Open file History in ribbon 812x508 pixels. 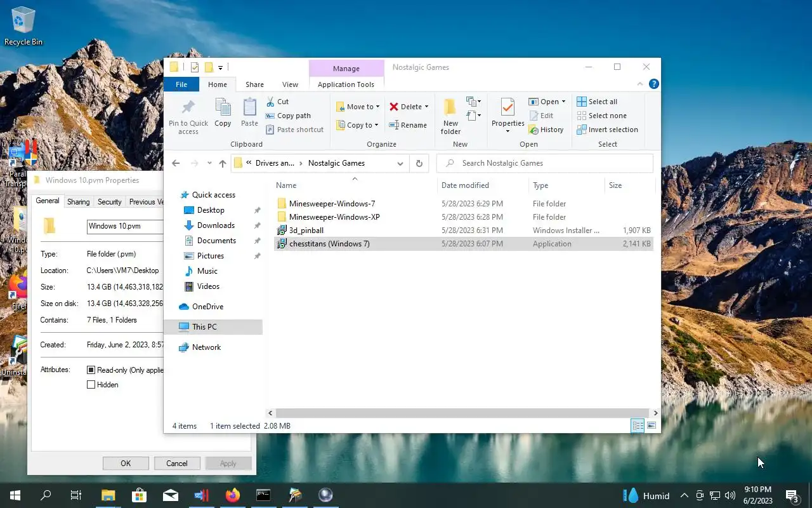point(546,130)
